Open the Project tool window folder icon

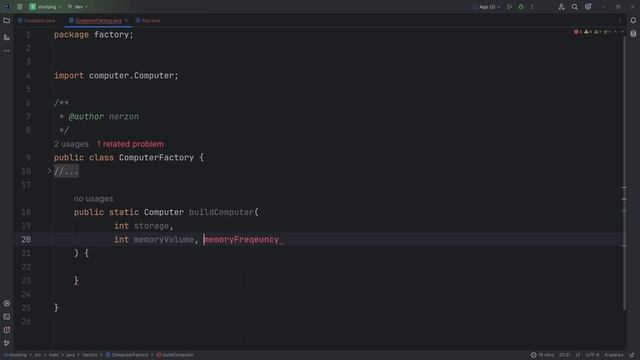(7, 20)
